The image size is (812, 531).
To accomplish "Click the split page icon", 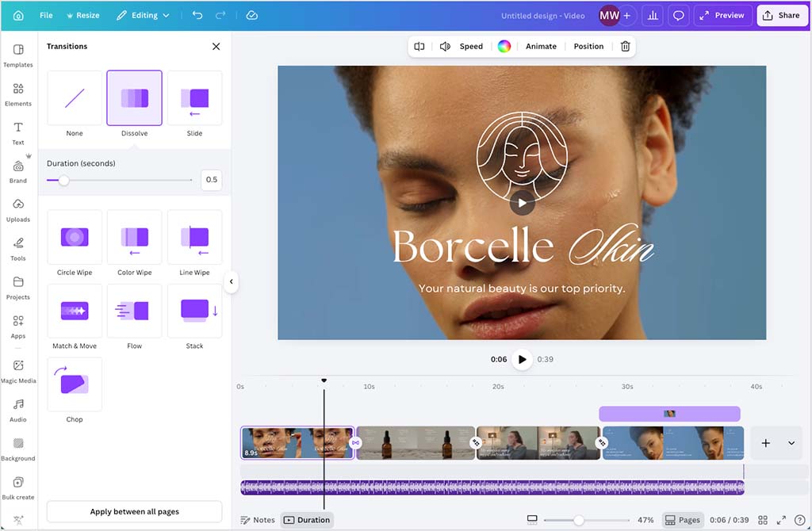I will point(419,46).
